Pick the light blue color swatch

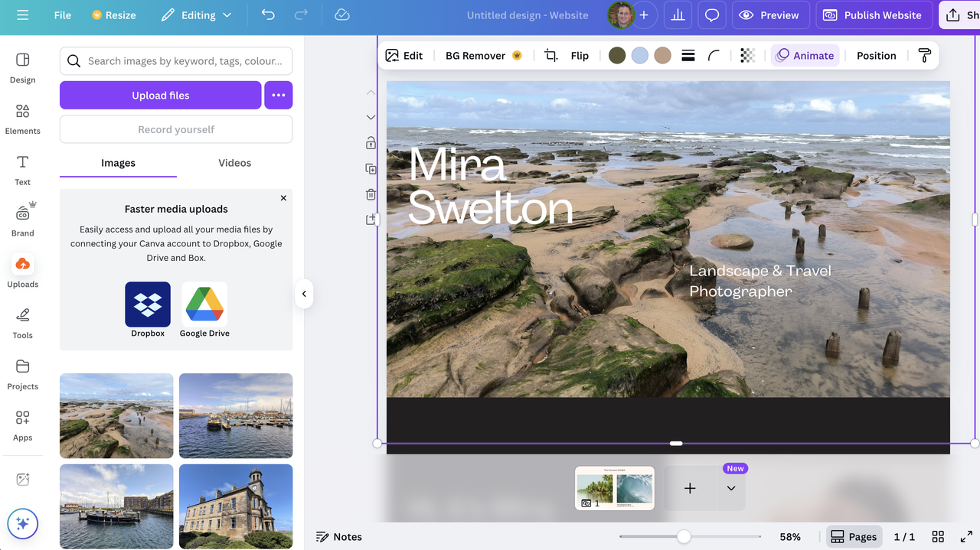[640, 55]
